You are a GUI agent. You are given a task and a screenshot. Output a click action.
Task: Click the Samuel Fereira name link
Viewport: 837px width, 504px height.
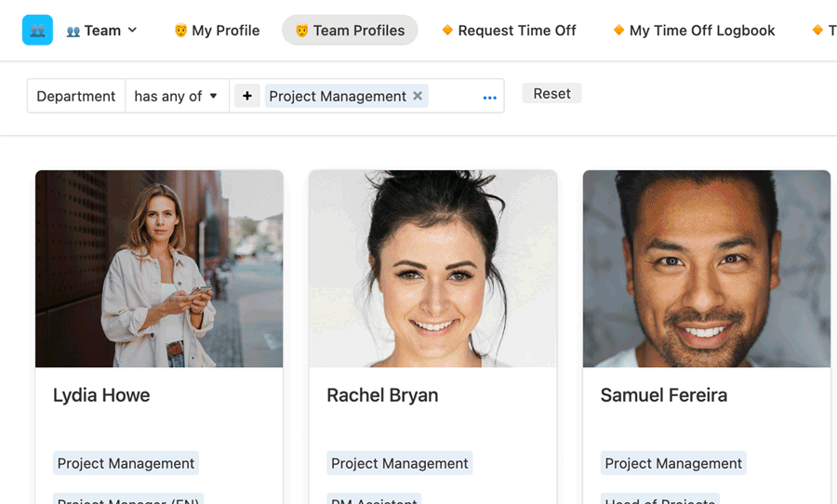point(663,395)
